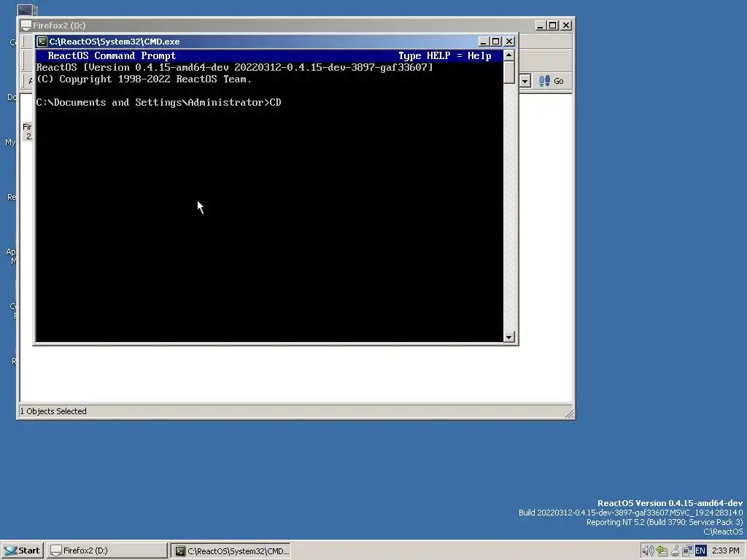The image size is (747, 560).
Task: Click the Copyright 1998-2022 ReactOS Team line
Action: click(144, 79)
